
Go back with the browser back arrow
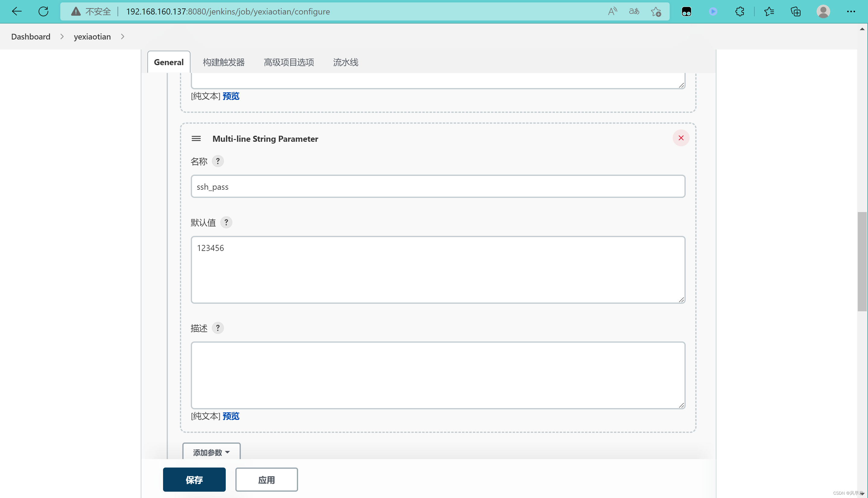click(16, 11)
